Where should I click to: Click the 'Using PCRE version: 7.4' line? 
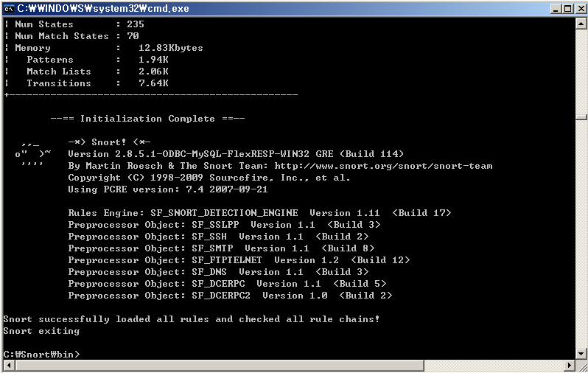(167, 189)
